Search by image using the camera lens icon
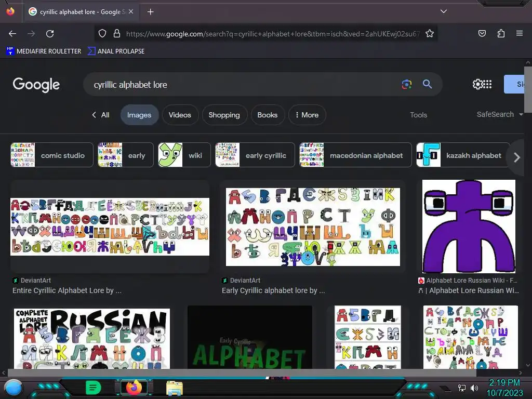Image resolution: width=532 pixels, height=399 pixels. pyautogui.click(x=406, y=84)
